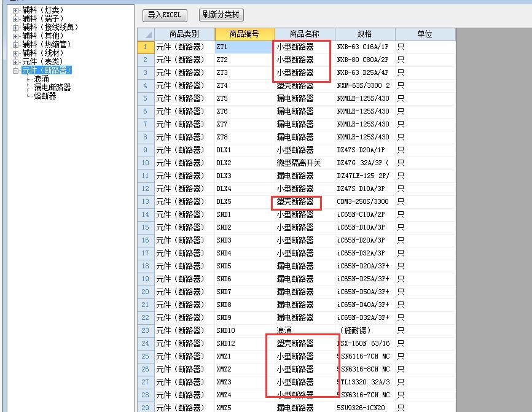
Task: Expand the 辅料（热缩管）tree node
Action: [15, 45]
